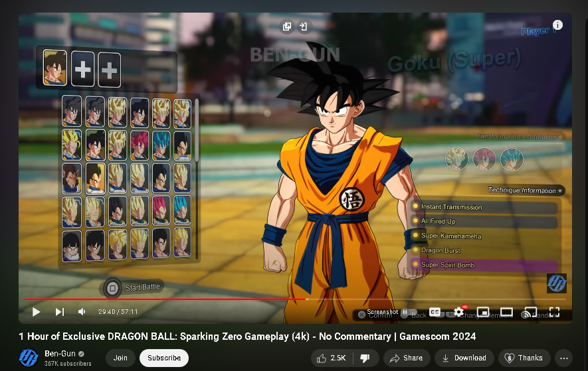This screenshot has height=371, width=588.
Task: Click the Join button
Action: point(120,358)
